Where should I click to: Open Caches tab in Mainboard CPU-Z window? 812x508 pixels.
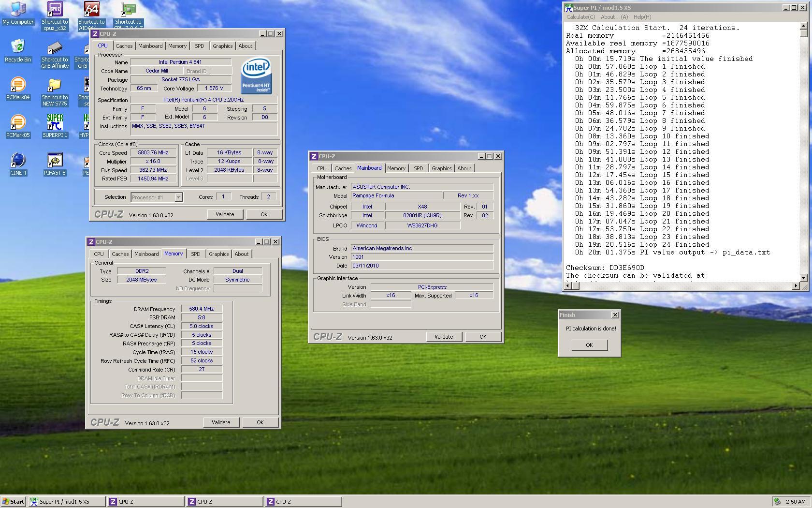coord(343,168)
